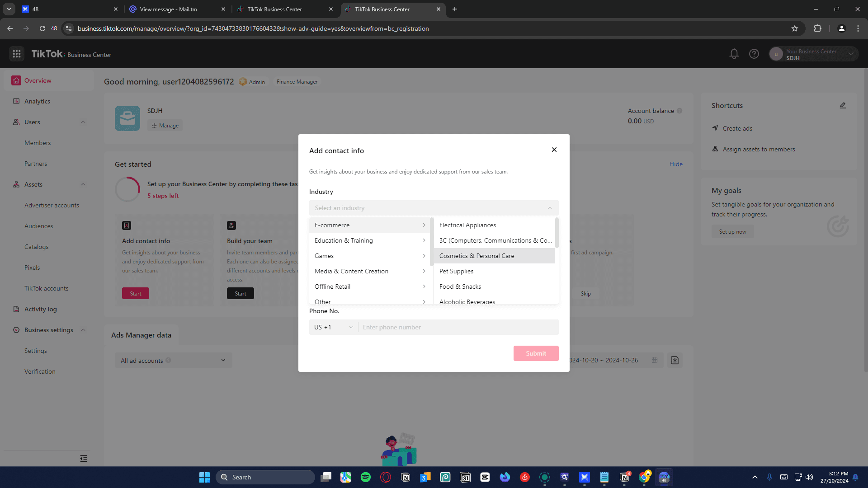
Task: Close the Add contact info dialog
Action: pos(554,150)
